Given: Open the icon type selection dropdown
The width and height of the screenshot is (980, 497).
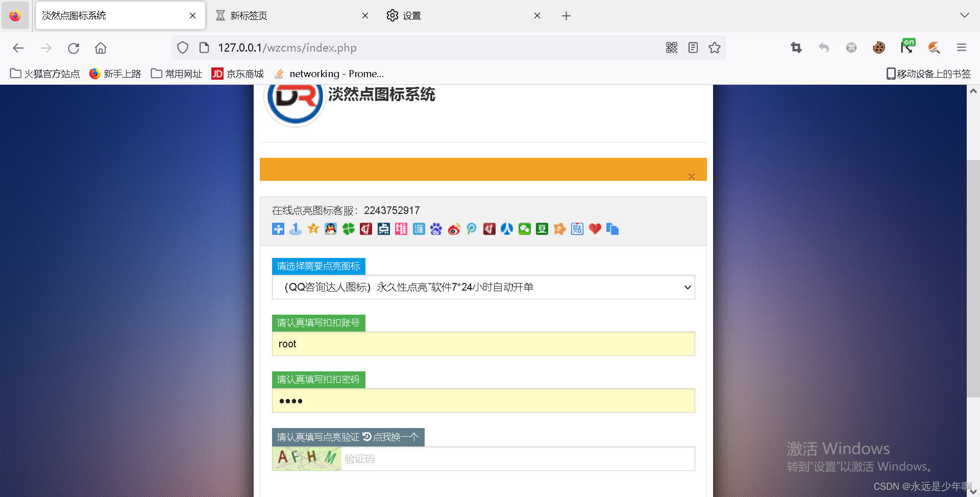Looking at the screenshot, I should point(483,287).
